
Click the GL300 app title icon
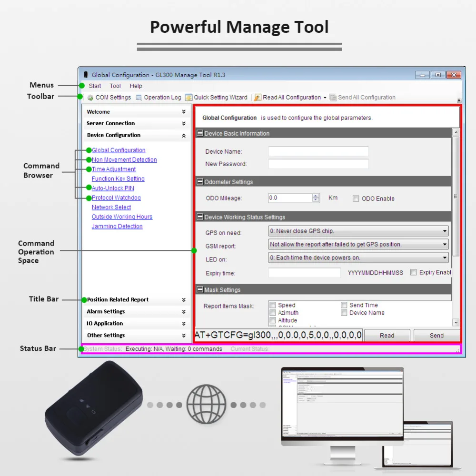[86, 75]
